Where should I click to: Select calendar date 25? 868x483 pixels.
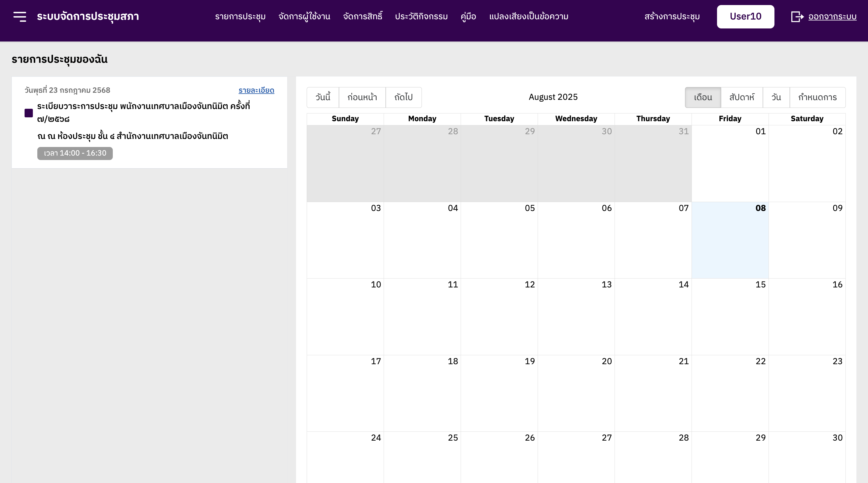click(453, 437)
